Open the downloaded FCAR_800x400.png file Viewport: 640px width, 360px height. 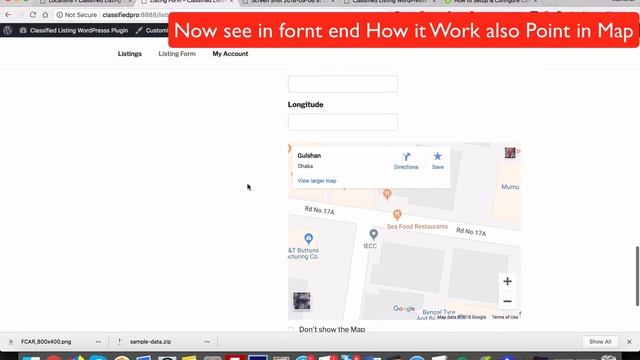pyautogui.click(x=46, y=342)
